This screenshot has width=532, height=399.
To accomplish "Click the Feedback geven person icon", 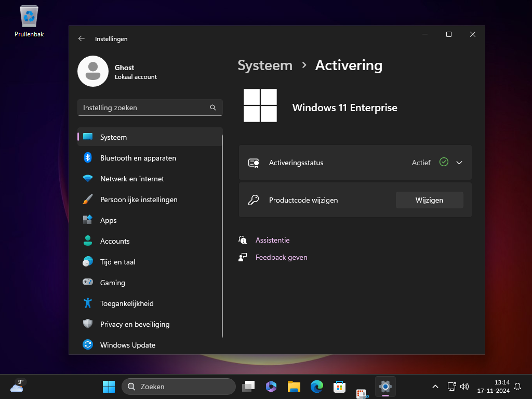I will point(243,257).
